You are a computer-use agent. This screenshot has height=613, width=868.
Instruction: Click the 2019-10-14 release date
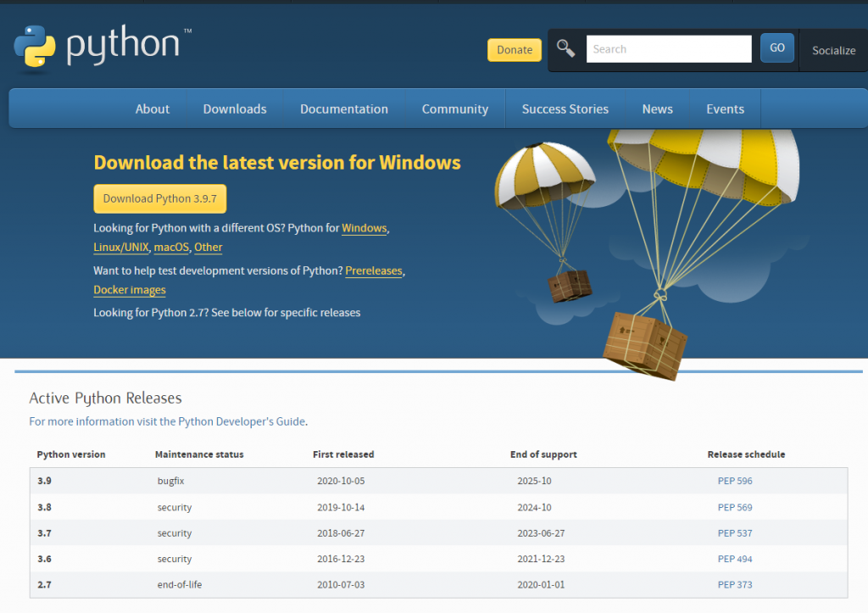tap(341, 507)
